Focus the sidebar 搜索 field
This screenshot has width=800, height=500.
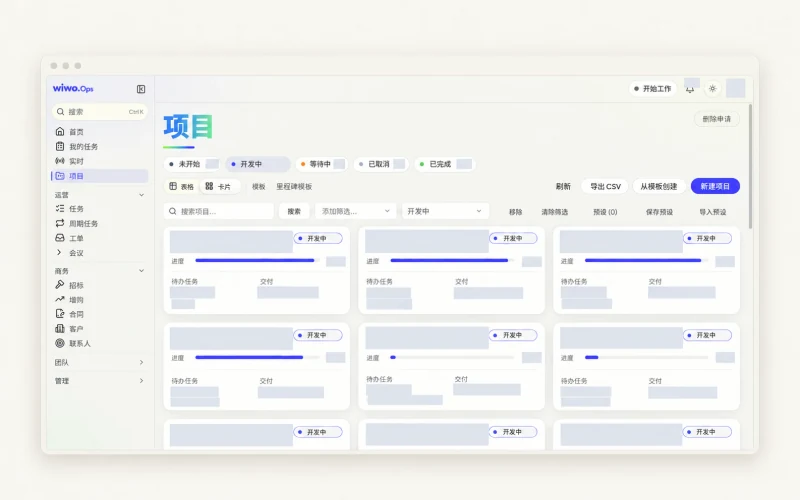[99, 112]
